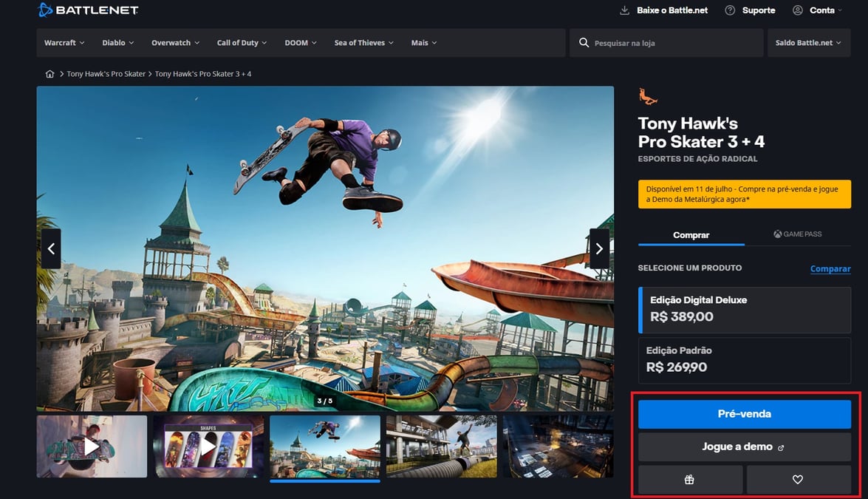868x499 pixels.
Task: Click the Baixe o Battle.net link
Action: [672, 10]
